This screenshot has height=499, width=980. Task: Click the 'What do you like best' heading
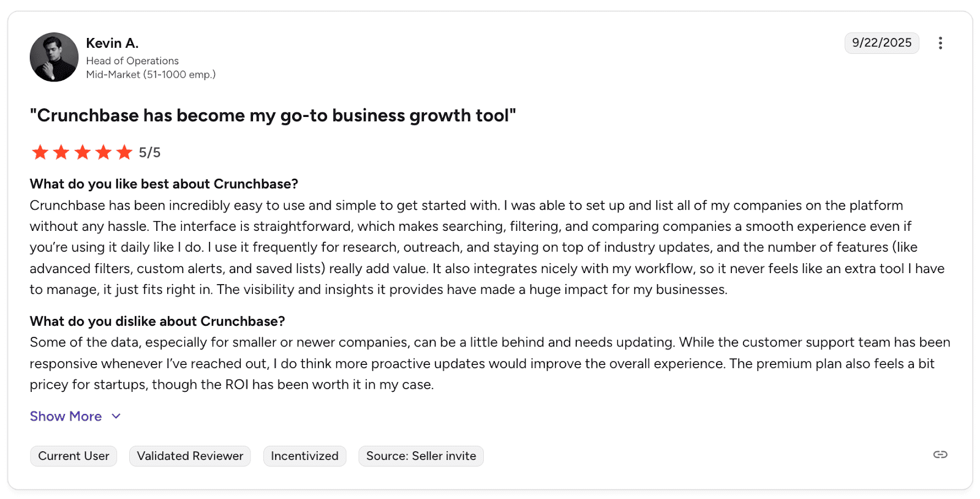click(x=164, y=184)
